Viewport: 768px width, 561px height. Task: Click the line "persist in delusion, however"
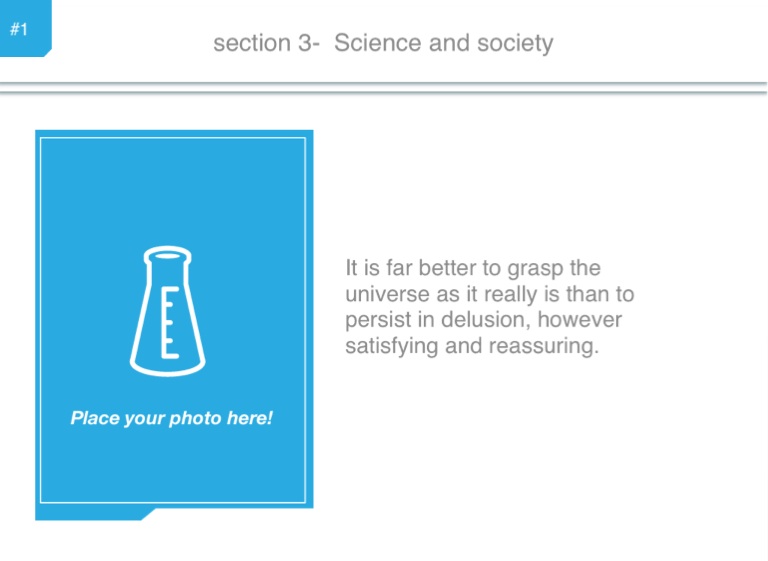[x=483, y=322]
